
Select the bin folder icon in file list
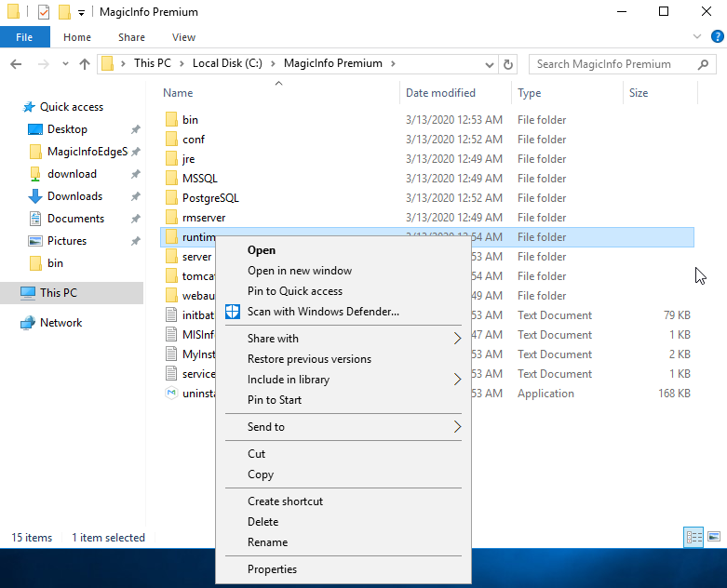[x=171, y=119]
